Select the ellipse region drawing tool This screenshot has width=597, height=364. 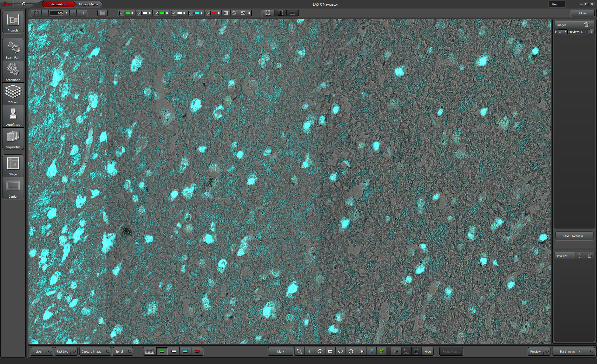340,351
